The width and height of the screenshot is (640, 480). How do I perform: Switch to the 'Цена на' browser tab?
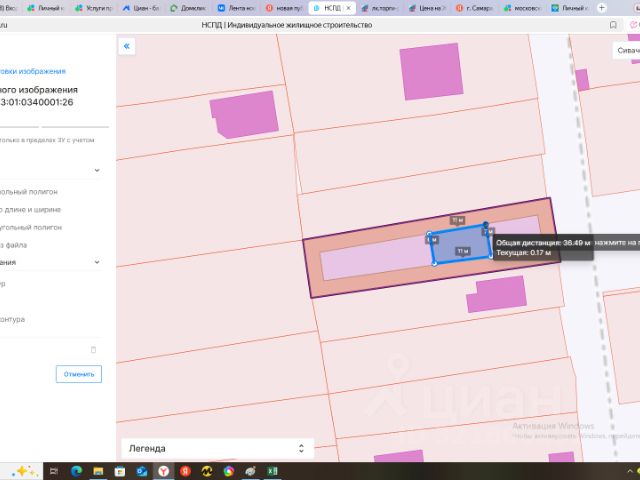click(427, 8)
